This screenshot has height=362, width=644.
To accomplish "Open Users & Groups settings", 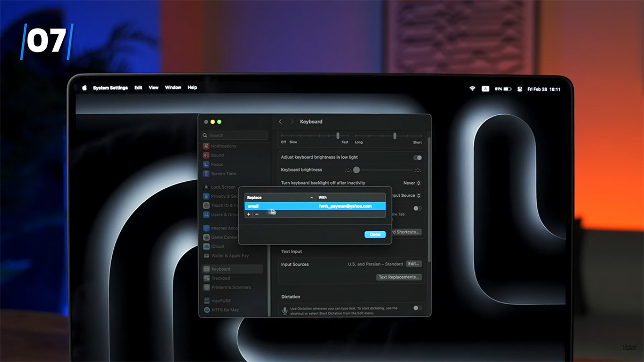I will click(221, 215).
